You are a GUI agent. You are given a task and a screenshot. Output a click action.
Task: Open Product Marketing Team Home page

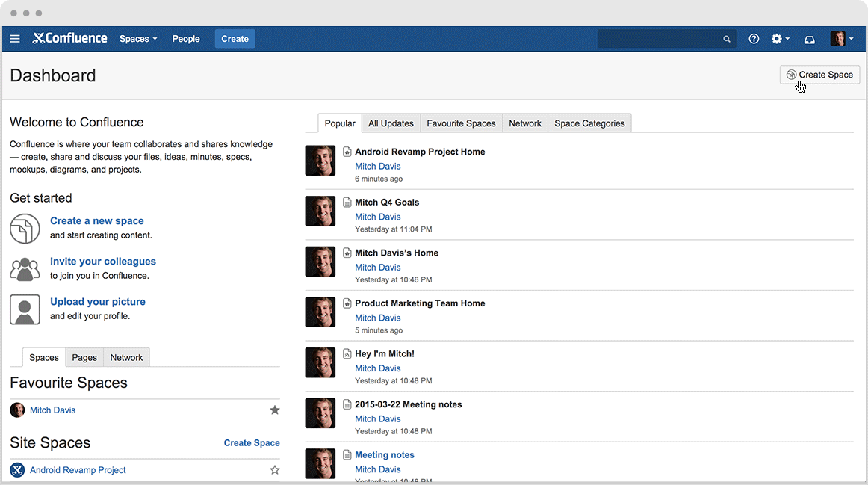(420, 303)
